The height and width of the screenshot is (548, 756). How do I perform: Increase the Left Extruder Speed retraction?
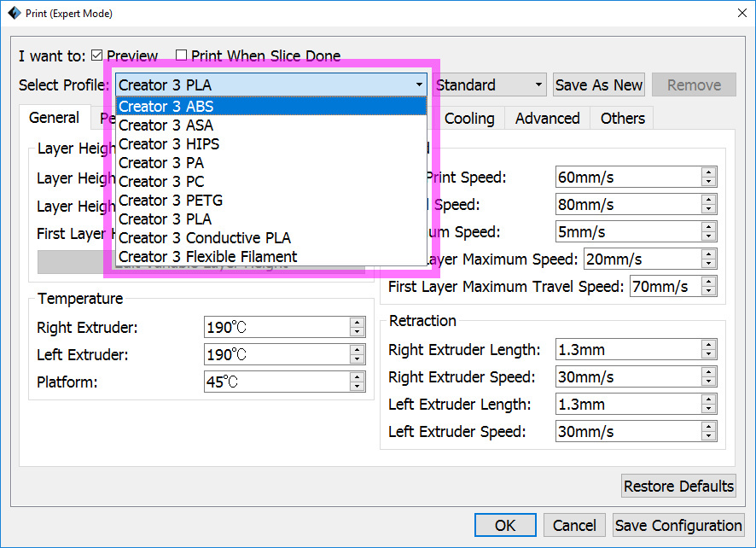point(709,427)
